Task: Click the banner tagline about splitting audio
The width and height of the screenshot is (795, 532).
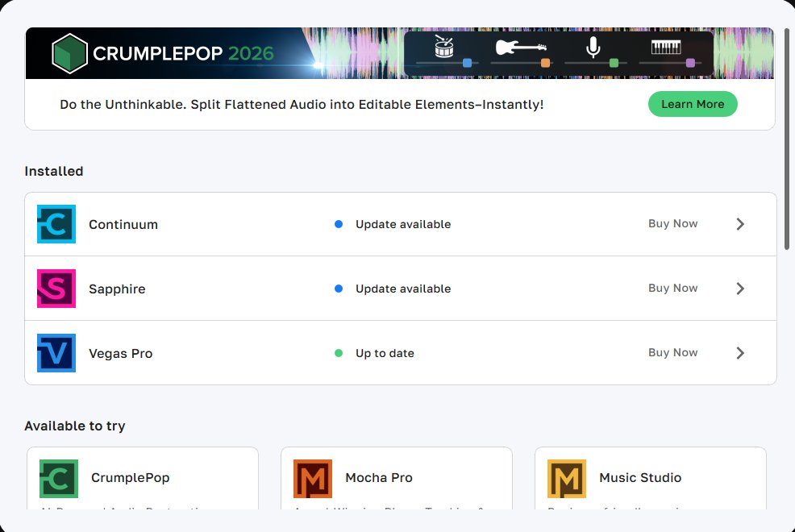Action: click(302, 104)
